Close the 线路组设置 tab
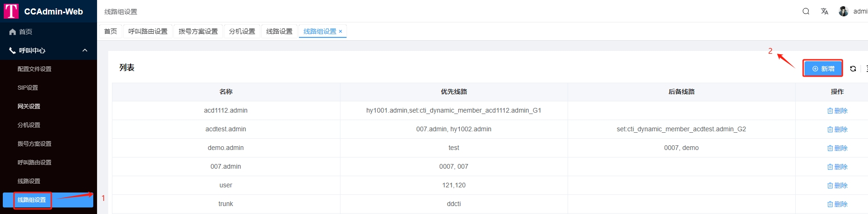The height and width of the screenshot is (214, 868). click(340, 31)
